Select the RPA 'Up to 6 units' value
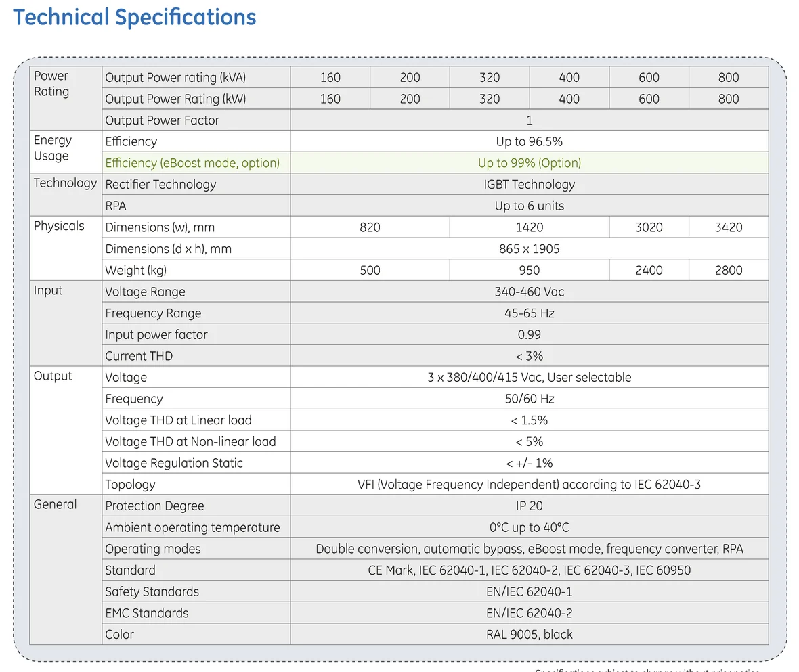799x672 pixels. click(529, 206)
